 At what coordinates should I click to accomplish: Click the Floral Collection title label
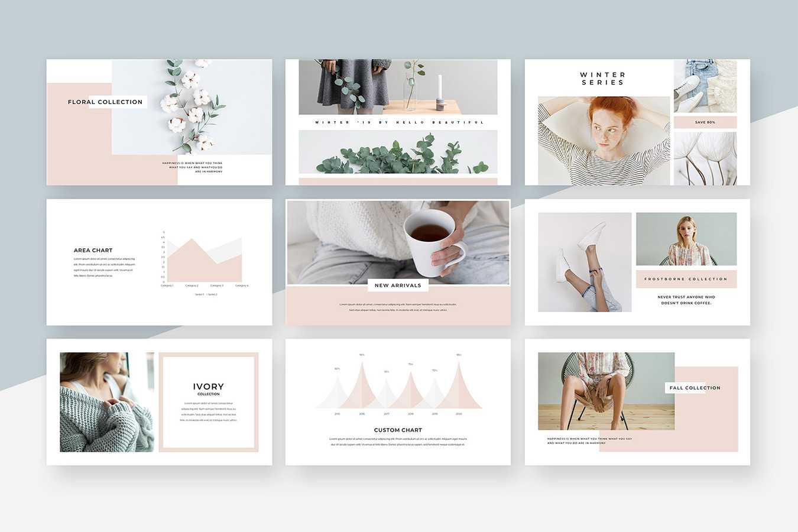click(105, 102)
